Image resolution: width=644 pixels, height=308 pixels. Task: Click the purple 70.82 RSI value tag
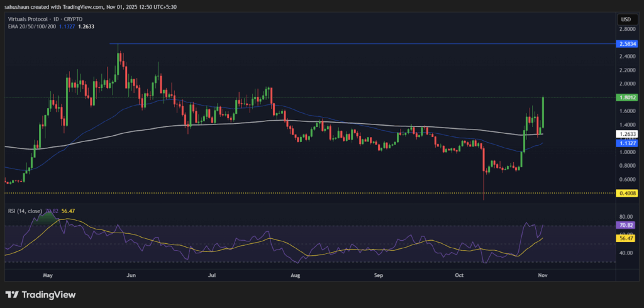coord(626,225)
